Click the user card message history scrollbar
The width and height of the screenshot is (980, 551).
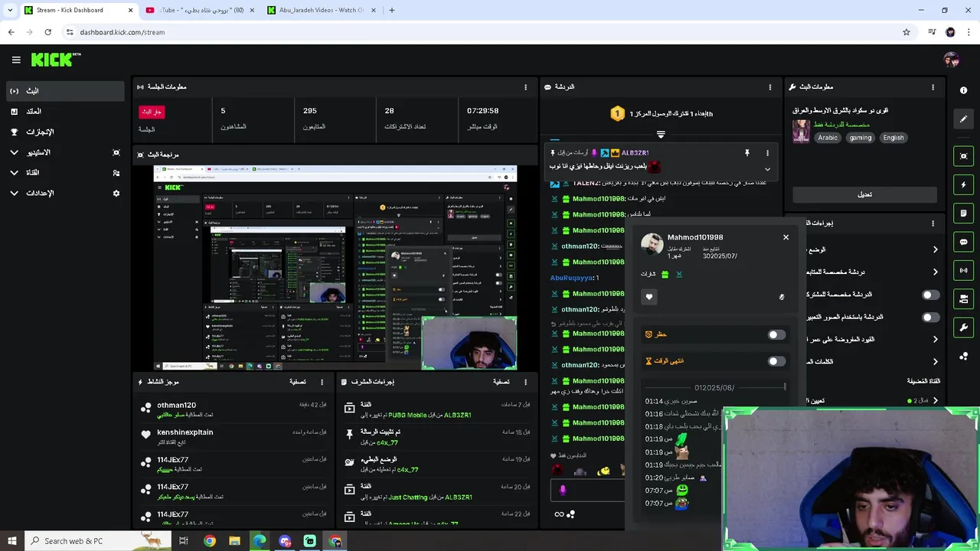coord(785,387)
